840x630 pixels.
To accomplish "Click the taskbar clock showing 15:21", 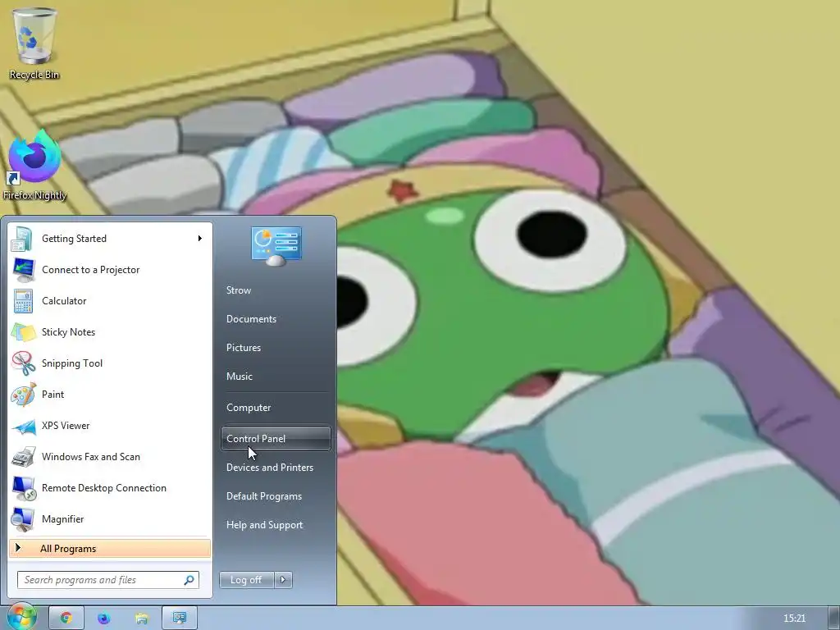I will click(794, 619).
